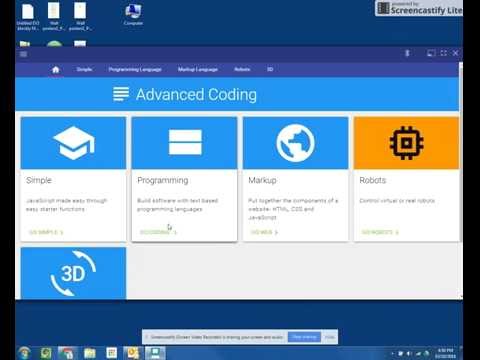Open the Outlook taskbar icon
This screenshot has width=480, height=360.
pyautogui.click(x=133, y=353)
